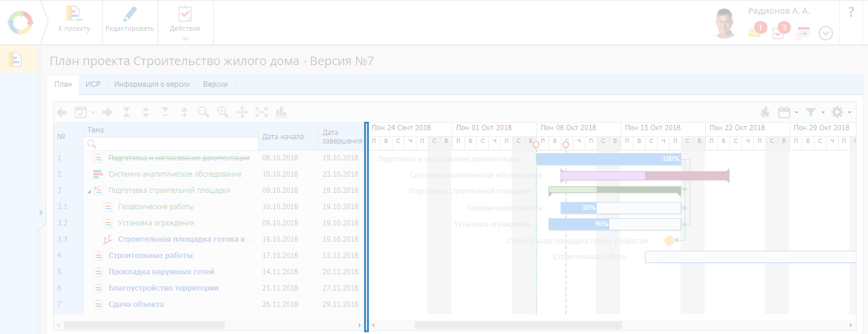Image resolution: width=868 pixels, height=334 pixels.
Task: Open task link Благоустройство территории
Action: [163, 288]
